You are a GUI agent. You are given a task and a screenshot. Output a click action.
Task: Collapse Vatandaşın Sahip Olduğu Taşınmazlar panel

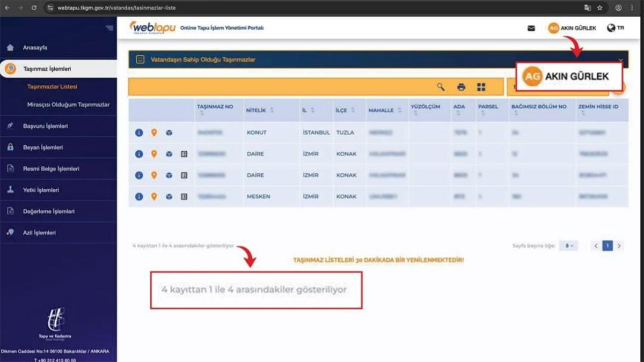(x=621, y=60)
